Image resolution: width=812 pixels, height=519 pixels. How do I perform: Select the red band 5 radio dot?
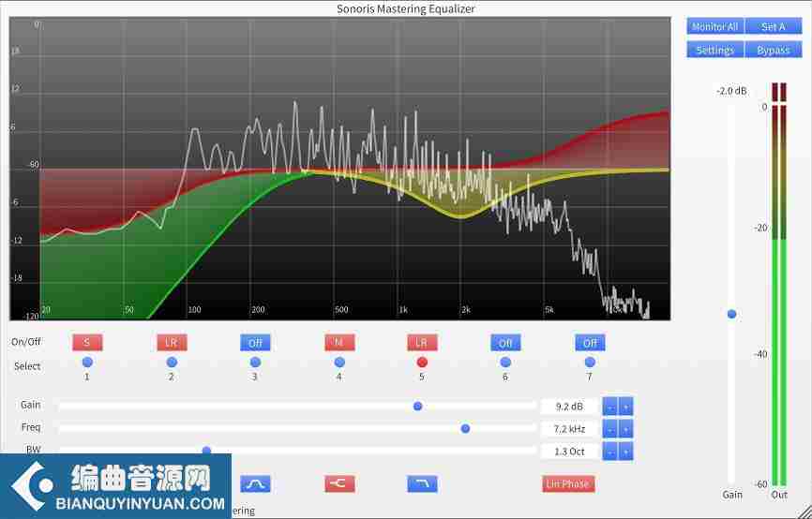(x=422, y=362)
